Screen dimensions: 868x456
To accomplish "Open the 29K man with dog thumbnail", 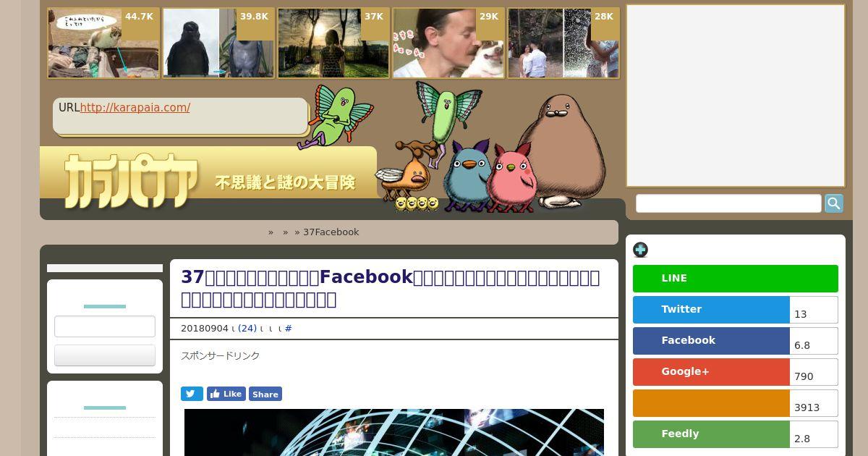I will point(448,43).
